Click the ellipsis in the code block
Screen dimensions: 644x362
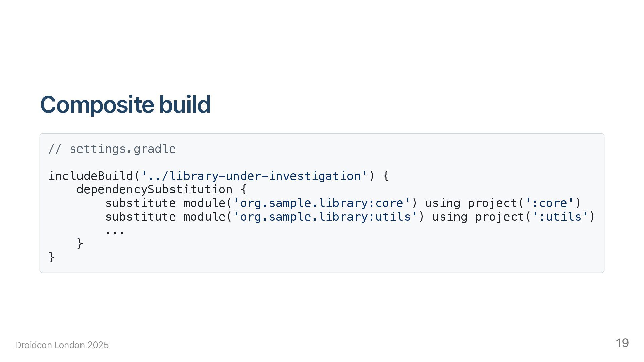115,231
